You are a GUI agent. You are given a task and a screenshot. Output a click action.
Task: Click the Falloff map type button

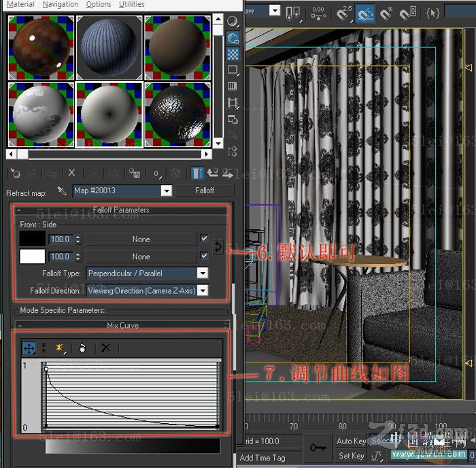[x=205, y=190]
